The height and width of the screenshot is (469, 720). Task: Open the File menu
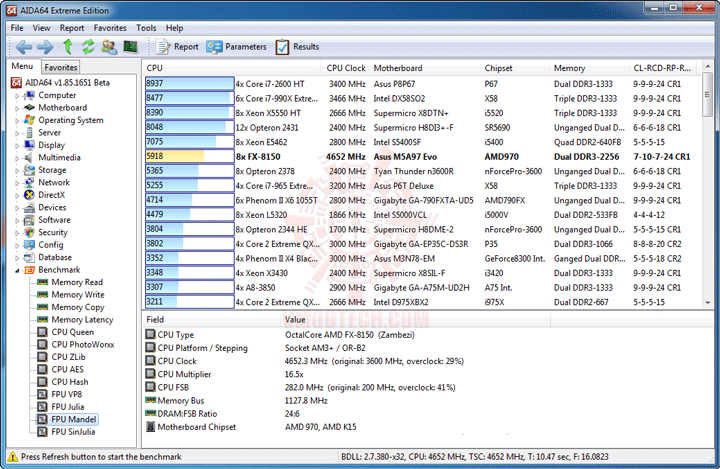point(17,28)
